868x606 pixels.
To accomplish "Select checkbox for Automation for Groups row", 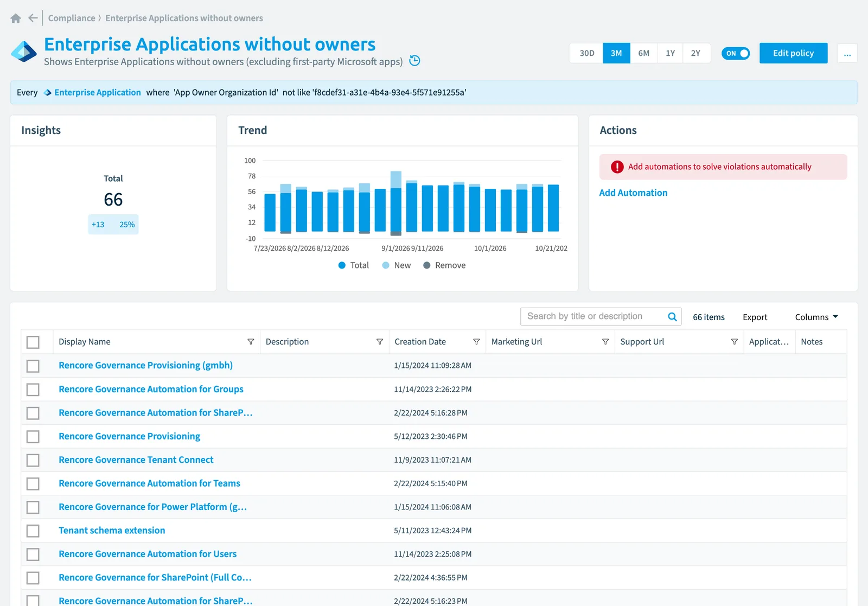I will (x=33, y=390).
